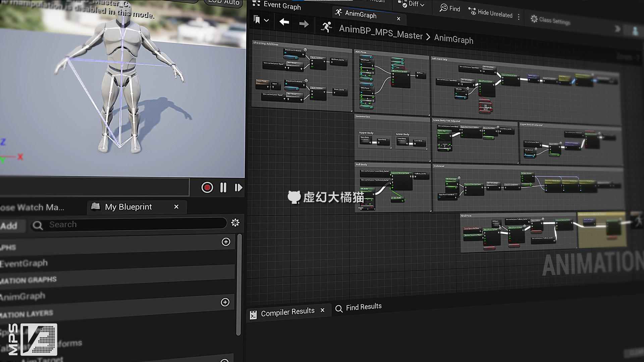Navigate forward in graph history
The width and height of the screenshot is (644, 362).
click(x=304, y=24)
